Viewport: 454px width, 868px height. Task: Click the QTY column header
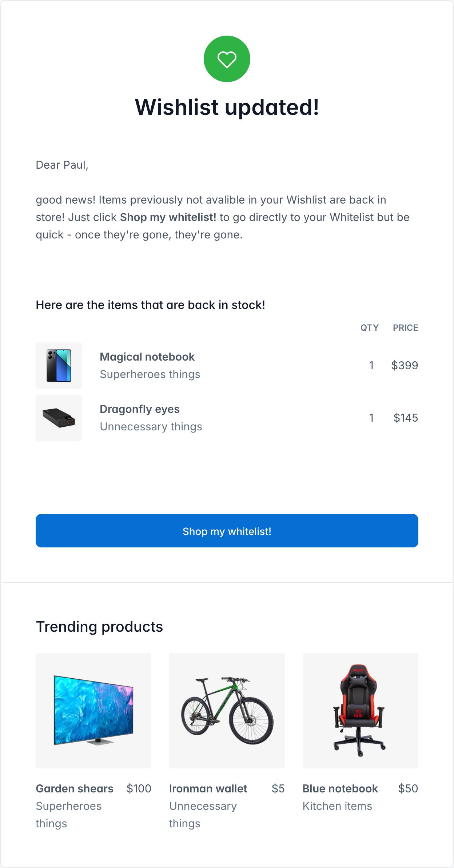click(369, 327)
